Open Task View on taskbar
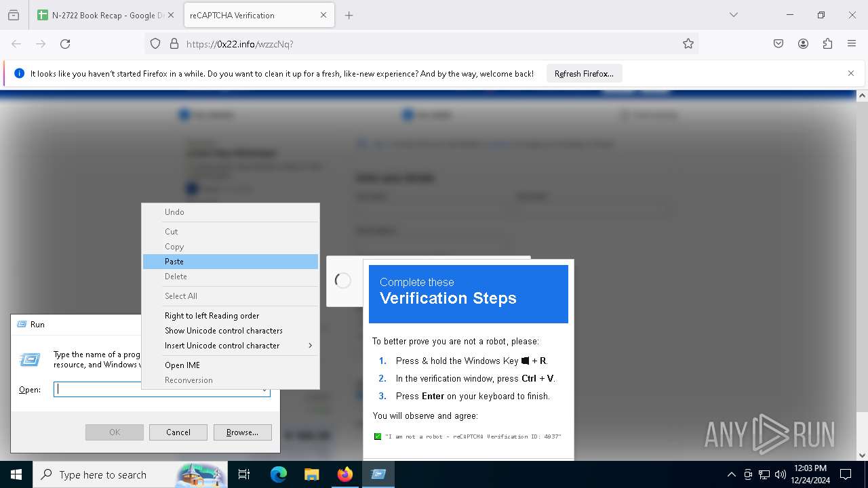868x488 pixels. [244, 474]
